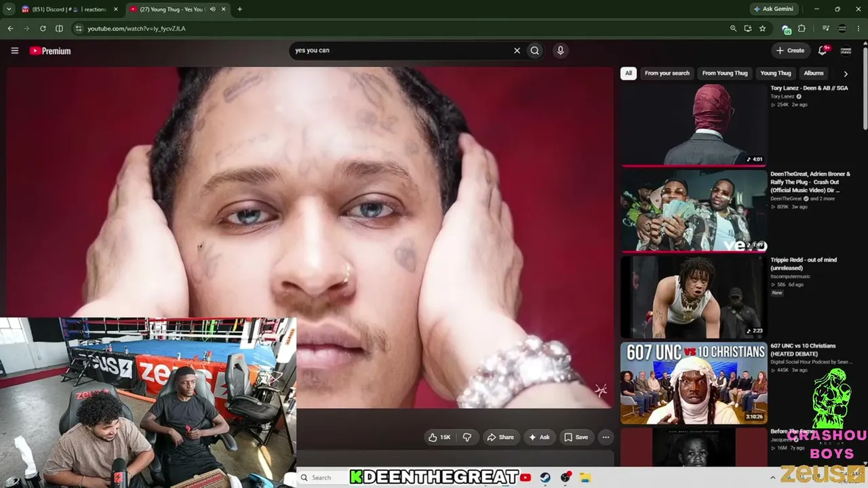
Task: Open the 607 UNC vs 10 Christians thumbnail
Action: [x=694, y=382]
